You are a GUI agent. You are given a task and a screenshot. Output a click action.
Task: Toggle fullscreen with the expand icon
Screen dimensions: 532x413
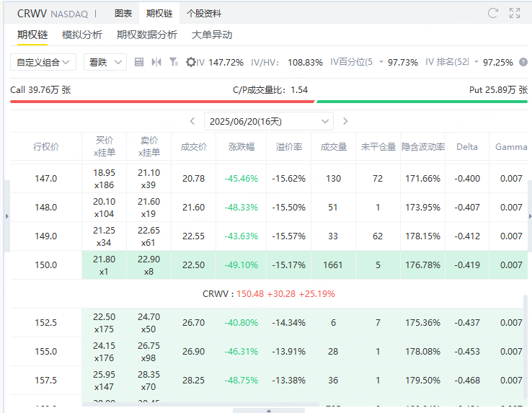pyautogui.click(x=515, y=13)
